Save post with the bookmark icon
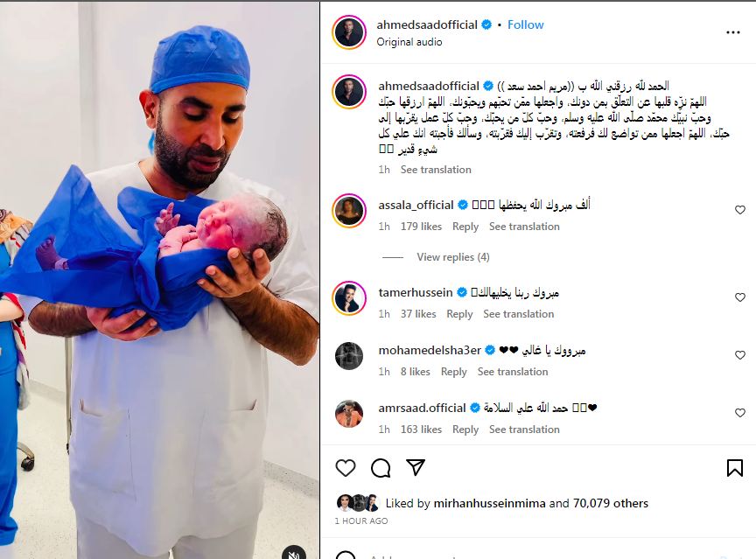 click(x=735, y=468)
